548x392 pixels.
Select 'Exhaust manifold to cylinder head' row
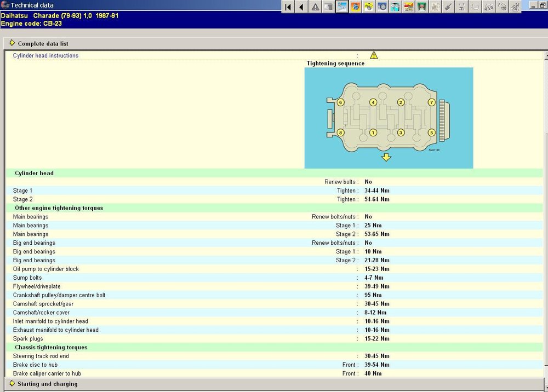click(275, 330)
